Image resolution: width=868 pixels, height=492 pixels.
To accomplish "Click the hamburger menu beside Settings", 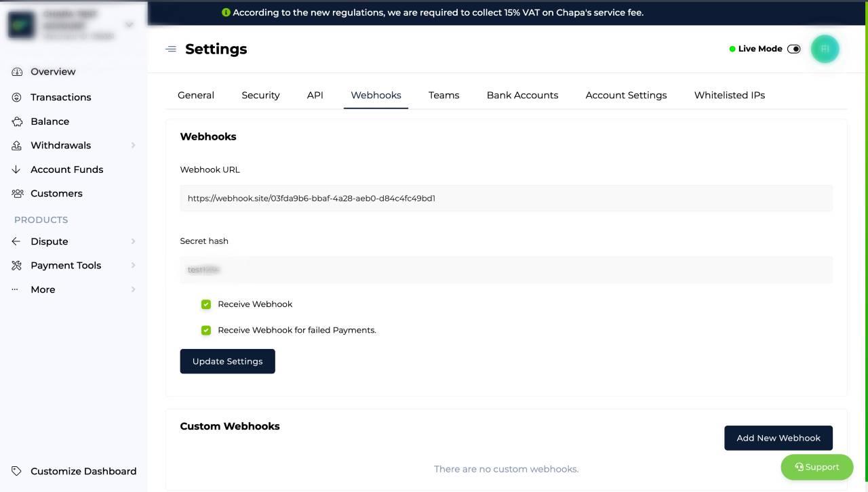I will tap(171, 49).
